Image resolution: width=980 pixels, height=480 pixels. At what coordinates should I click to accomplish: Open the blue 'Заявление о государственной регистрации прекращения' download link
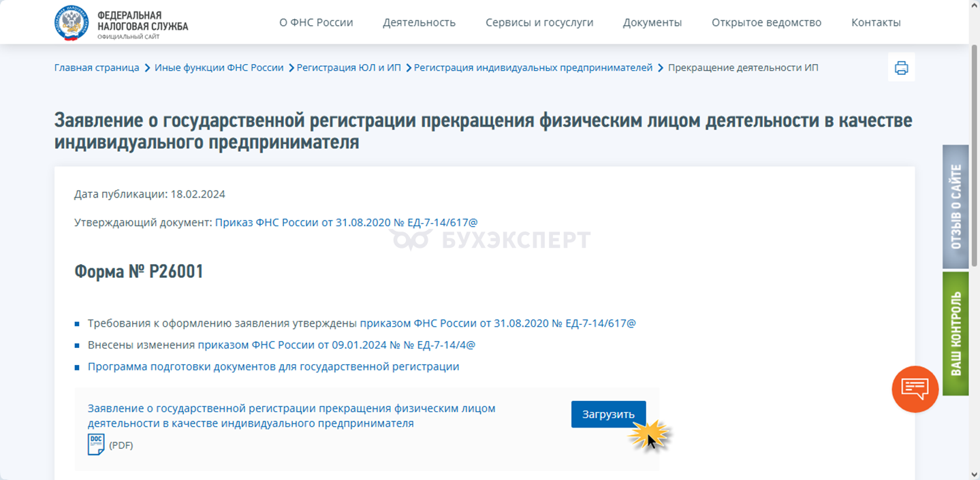coord(291,415)
